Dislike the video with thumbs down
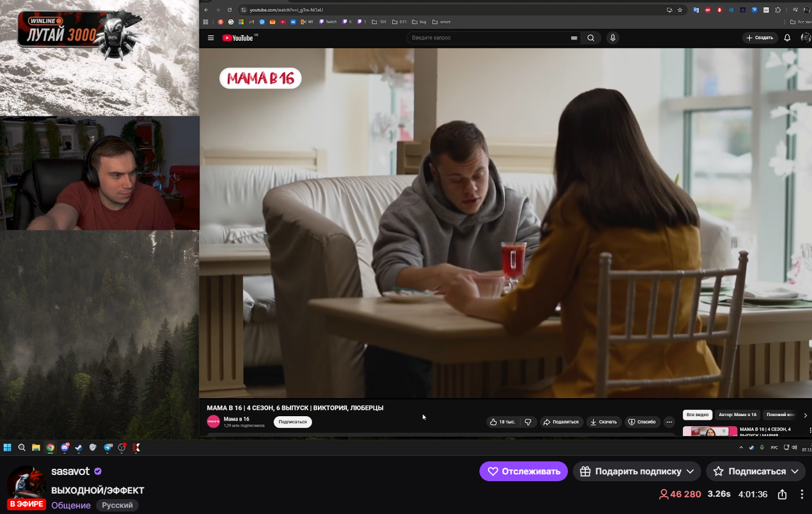This screenshot has height=514, width=812. pos(528,422)
